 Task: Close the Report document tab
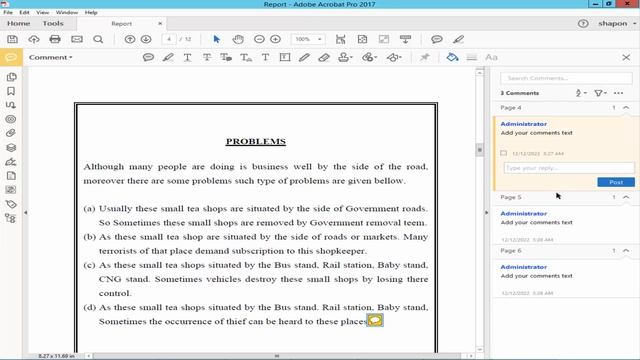[x=160, y=24]
